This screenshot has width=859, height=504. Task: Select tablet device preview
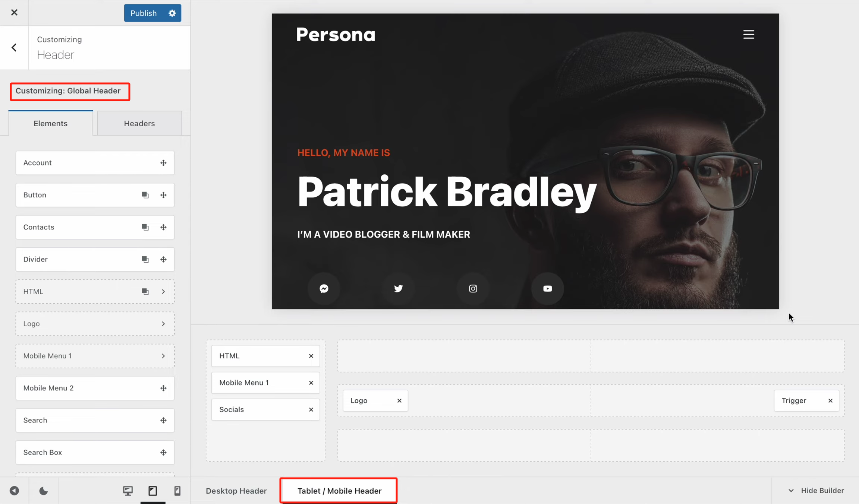point(152,491)
